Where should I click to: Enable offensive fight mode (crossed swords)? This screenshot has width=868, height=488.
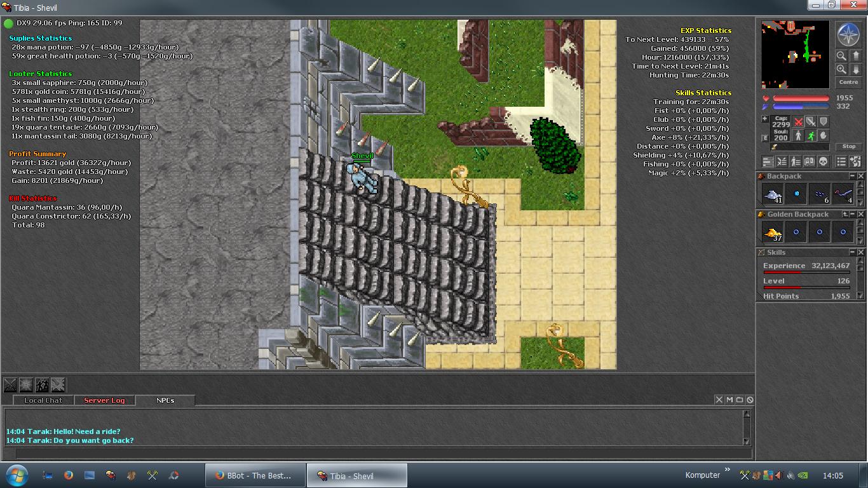click(799, 122)
